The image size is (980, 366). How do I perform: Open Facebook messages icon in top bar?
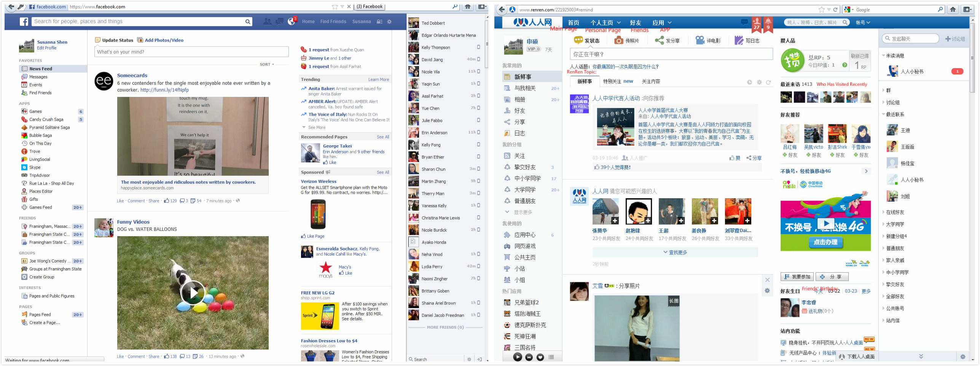(279, 22)
